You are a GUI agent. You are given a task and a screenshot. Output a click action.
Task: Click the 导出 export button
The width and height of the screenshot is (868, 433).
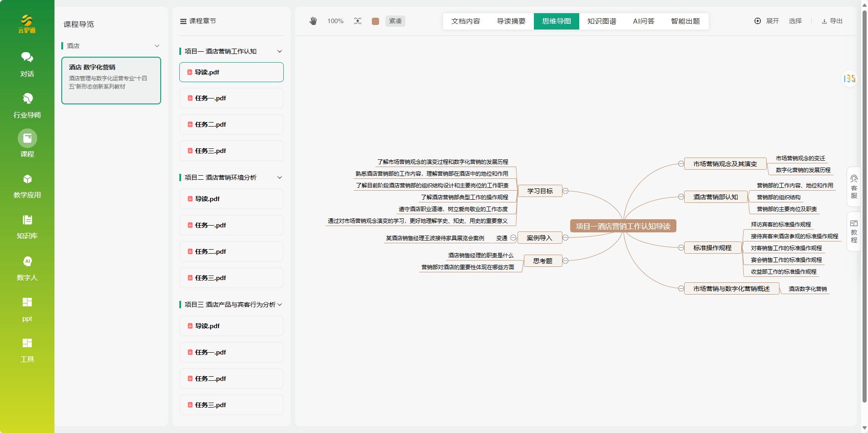pyautogui.click(x=832, y=21)
